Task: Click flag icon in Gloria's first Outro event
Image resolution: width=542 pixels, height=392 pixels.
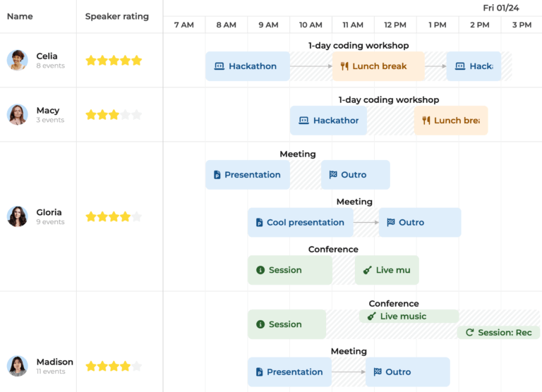Action: (333, 175)
